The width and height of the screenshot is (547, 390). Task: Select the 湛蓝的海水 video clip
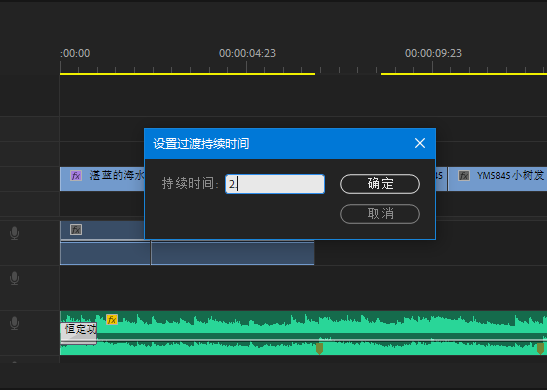click(102, 179)
